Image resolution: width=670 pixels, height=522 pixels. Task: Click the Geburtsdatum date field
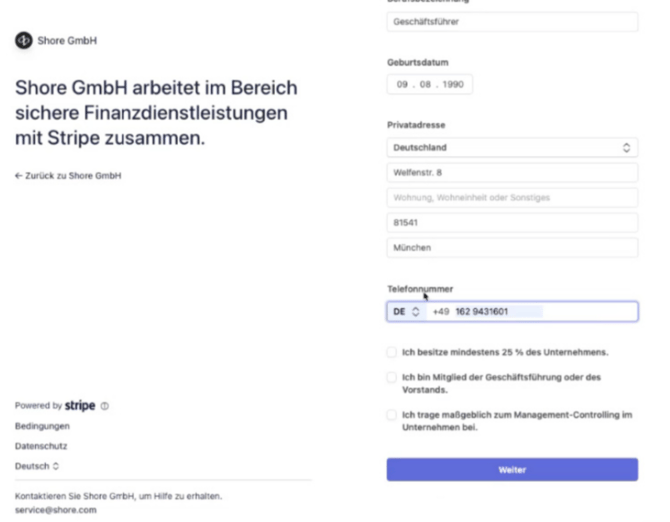coord(430,85)
